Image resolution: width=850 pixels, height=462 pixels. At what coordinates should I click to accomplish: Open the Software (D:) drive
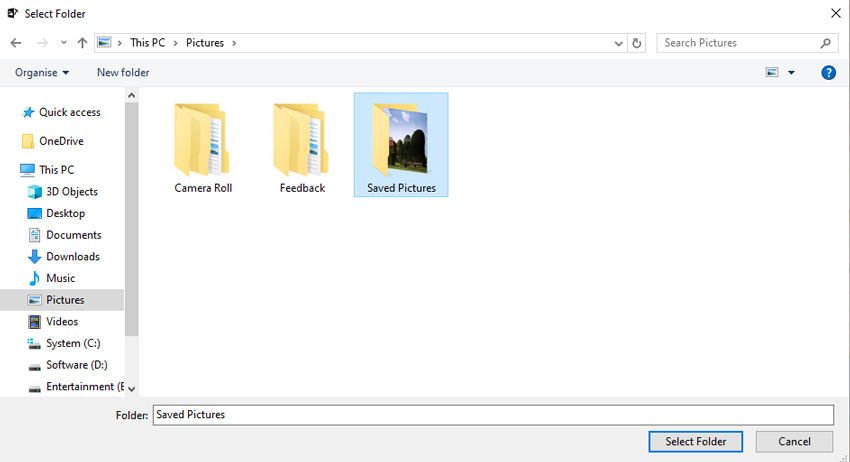click(x=76, y=365)
